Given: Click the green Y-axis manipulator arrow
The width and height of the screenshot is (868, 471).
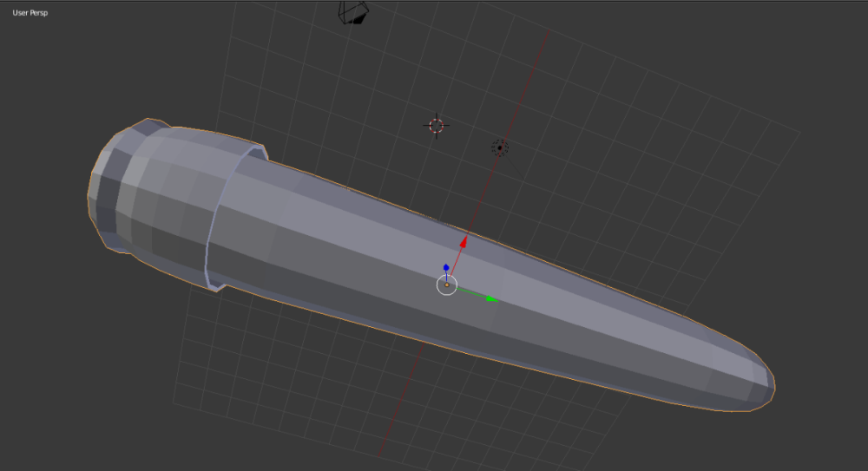Looking at the screenshot, I should [490, 298].
